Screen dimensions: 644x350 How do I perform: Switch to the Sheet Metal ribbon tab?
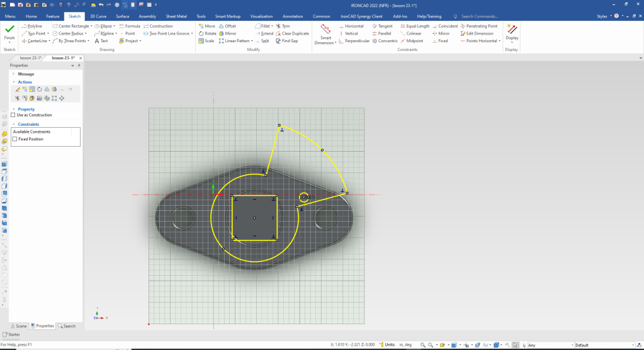pos(176,16)
